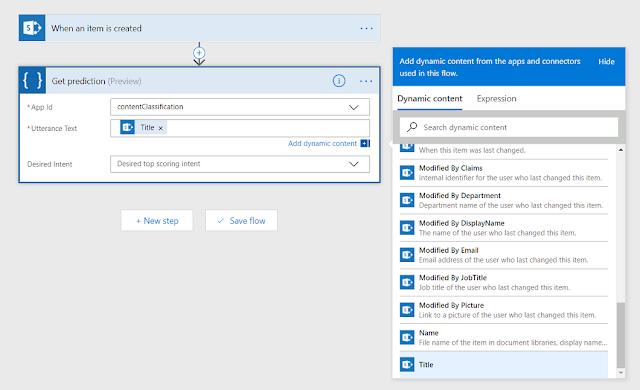The width and height of the screenshot is (640, 390).
Task: Click the Add dynamic content link
Action: [x=322, y=144]
